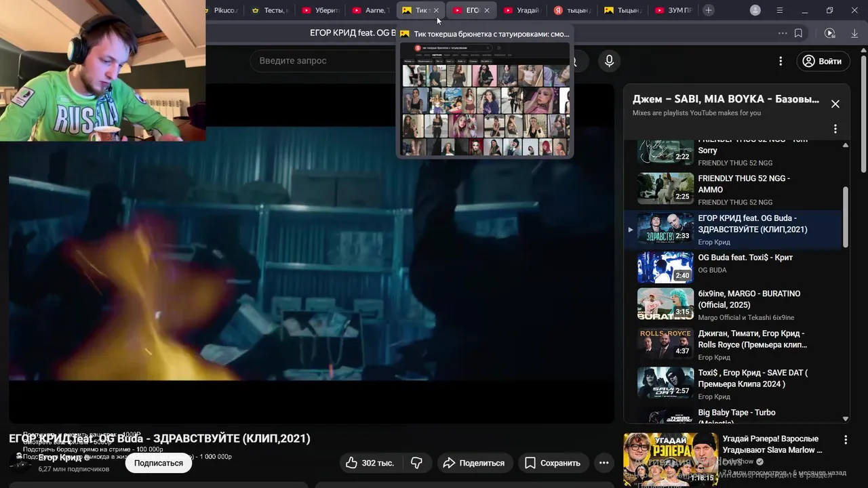Viewport: 868px width, 488px height.
Task: Open the browser downloads panel
Action: tap(854, 33)
